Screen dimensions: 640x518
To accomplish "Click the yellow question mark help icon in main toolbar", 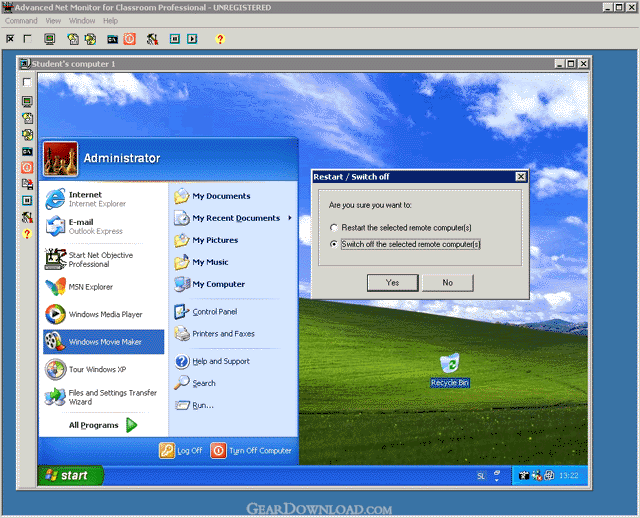I will tap(220, 39).
